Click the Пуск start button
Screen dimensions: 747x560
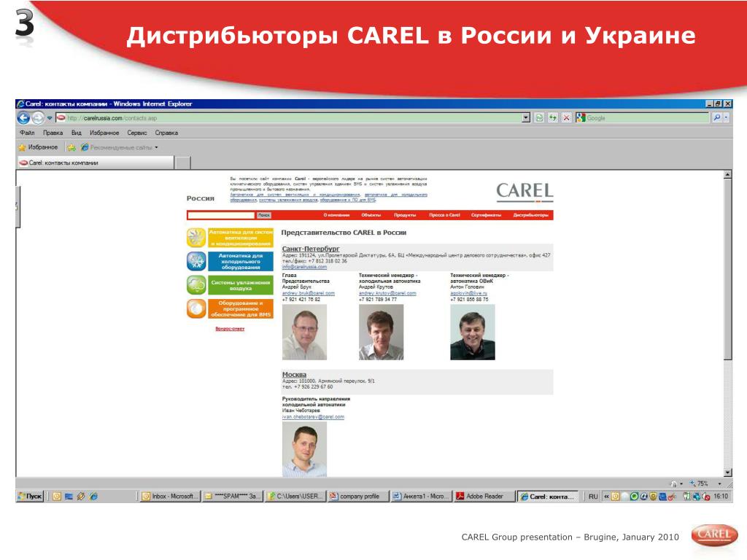click(31, 496)
